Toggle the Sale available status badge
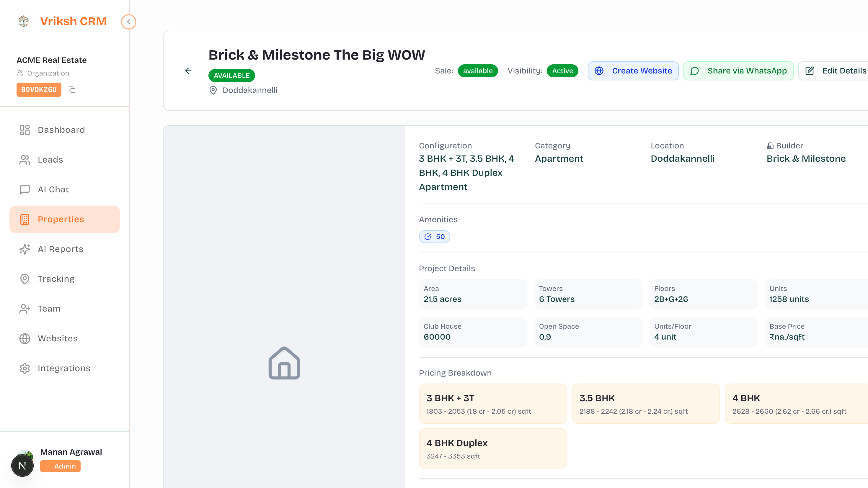 pos(477,71)
